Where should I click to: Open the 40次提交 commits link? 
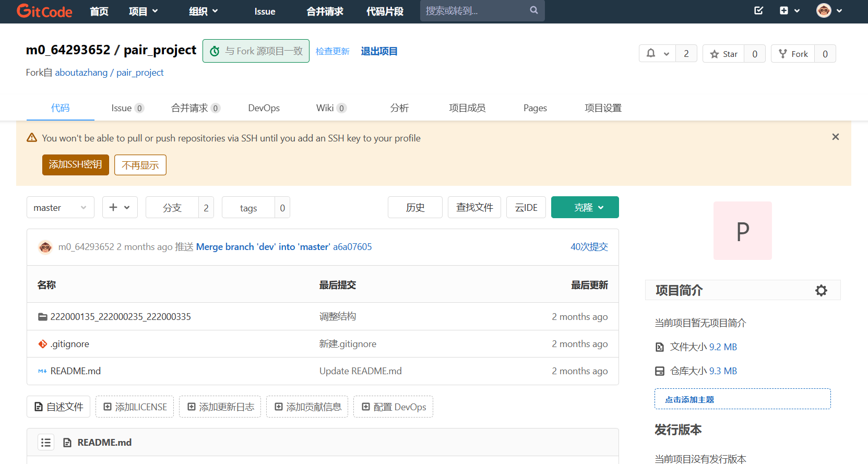coord(589,247)
